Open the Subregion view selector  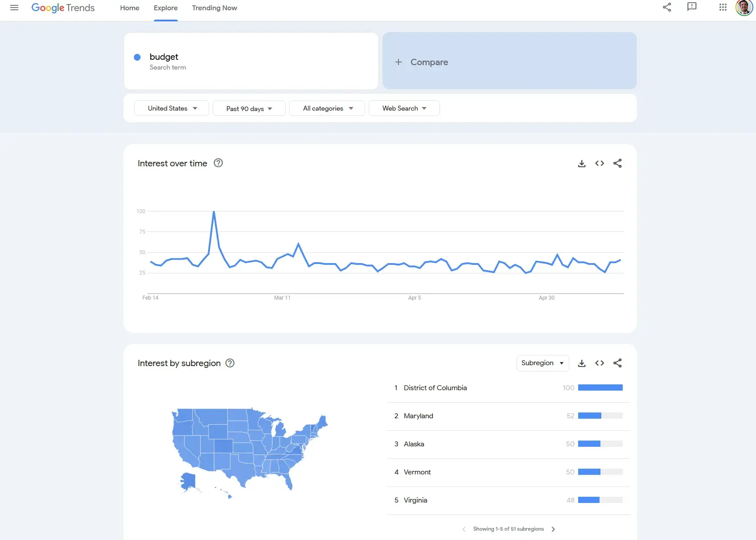(x=542, y=363)
